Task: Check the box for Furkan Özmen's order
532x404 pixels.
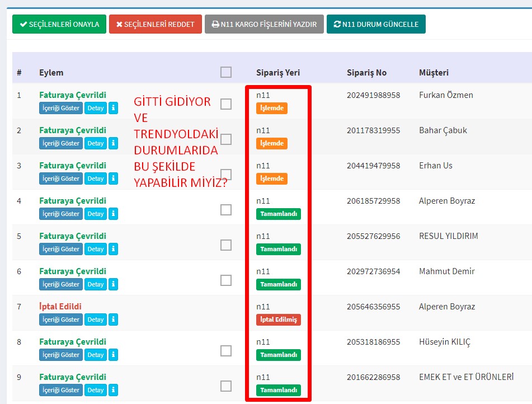Action: (226, 104)
